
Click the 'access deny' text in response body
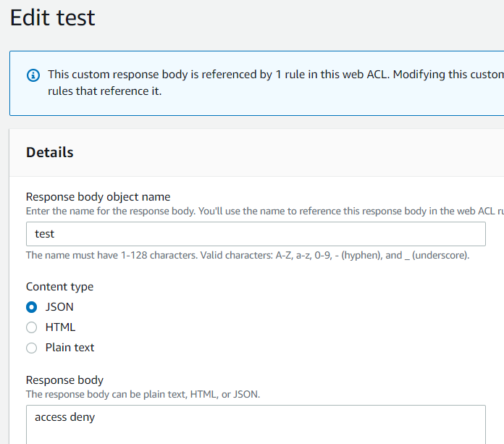[x=64, y=417]
